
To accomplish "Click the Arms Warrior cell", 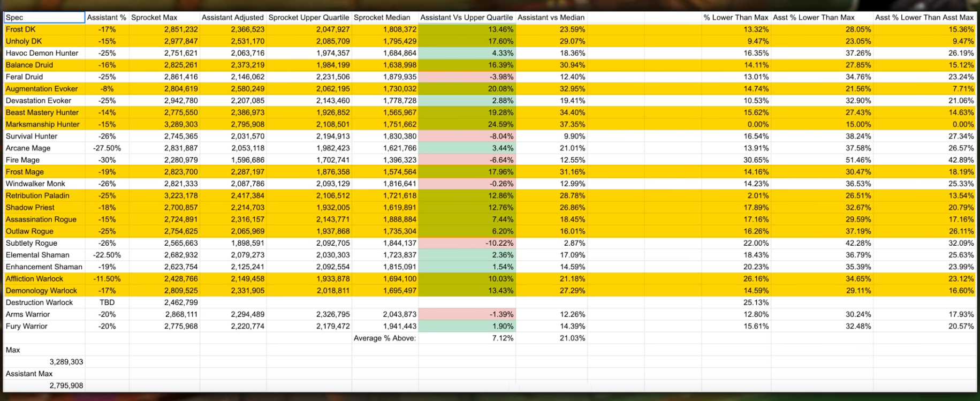I will pos(44,314).
